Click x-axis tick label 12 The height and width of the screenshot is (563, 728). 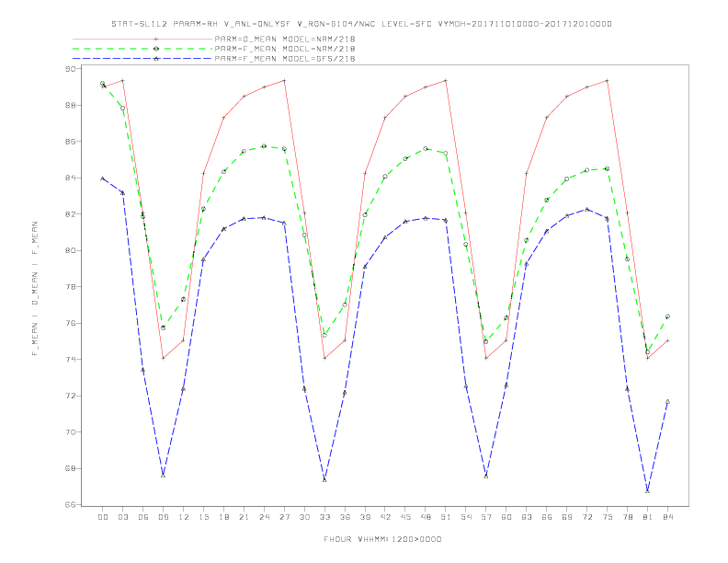click(x=184, y=517)
